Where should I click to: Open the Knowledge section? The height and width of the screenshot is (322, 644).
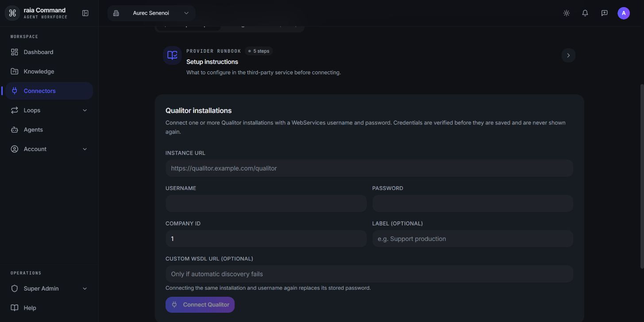[49, 72]
